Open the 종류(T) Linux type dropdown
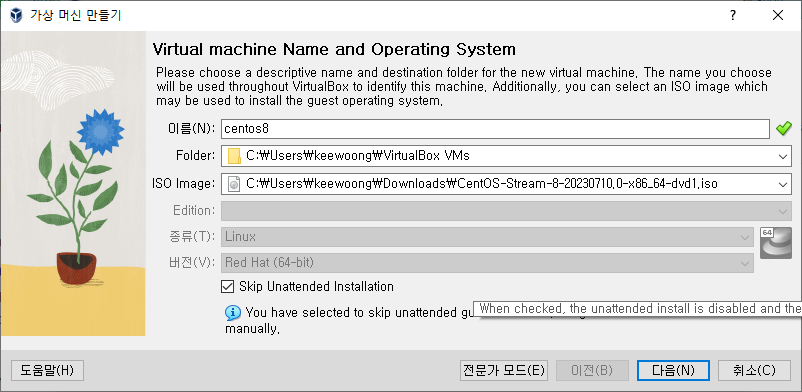This screenshot has height=392, width=802. pos(487,237)
